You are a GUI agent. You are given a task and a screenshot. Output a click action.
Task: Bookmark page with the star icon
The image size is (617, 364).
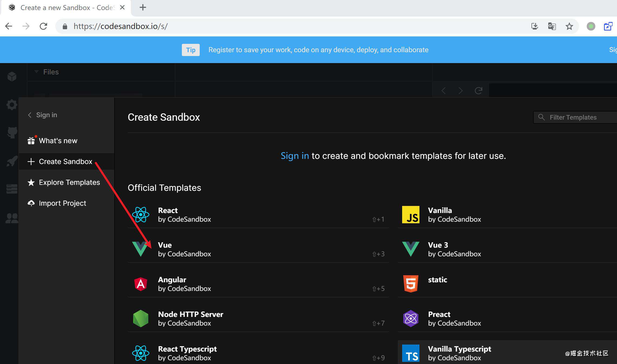pos(569,26)
